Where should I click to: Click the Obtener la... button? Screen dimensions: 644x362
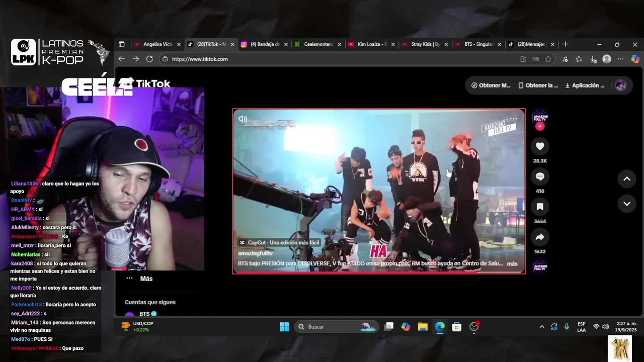(x=538, y=85)
